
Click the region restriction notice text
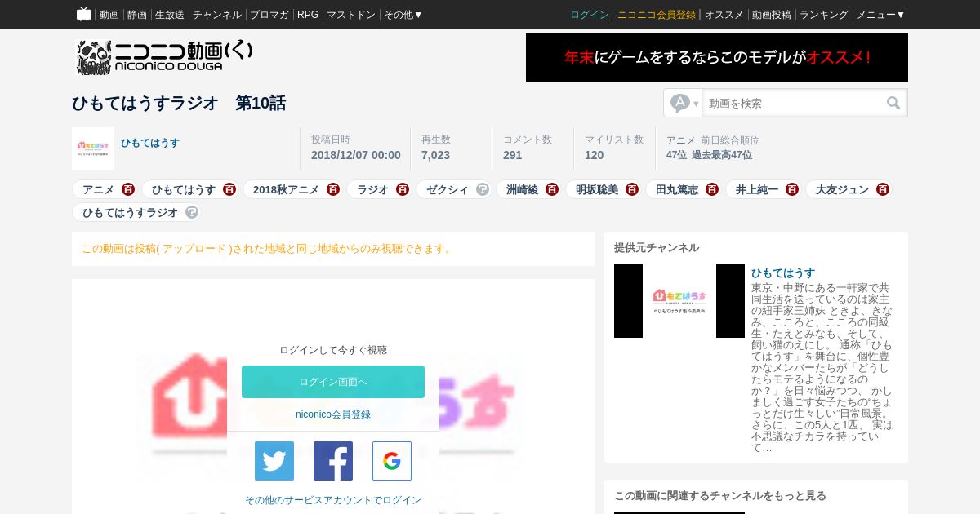tap(268, 249)
